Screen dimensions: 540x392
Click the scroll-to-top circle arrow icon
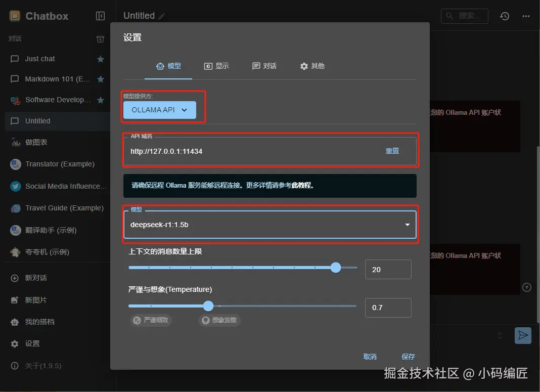tap(526, 287)
